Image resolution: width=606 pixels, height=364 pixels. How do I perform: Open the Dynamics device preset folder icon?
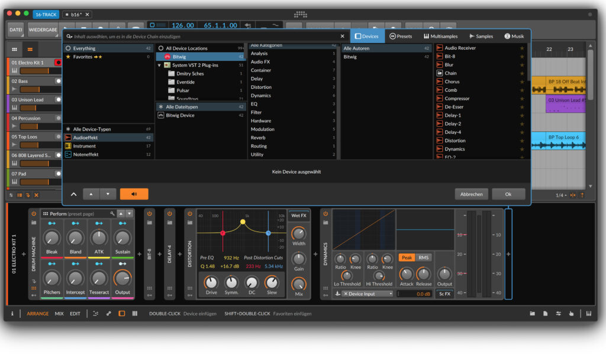point(325,223)
